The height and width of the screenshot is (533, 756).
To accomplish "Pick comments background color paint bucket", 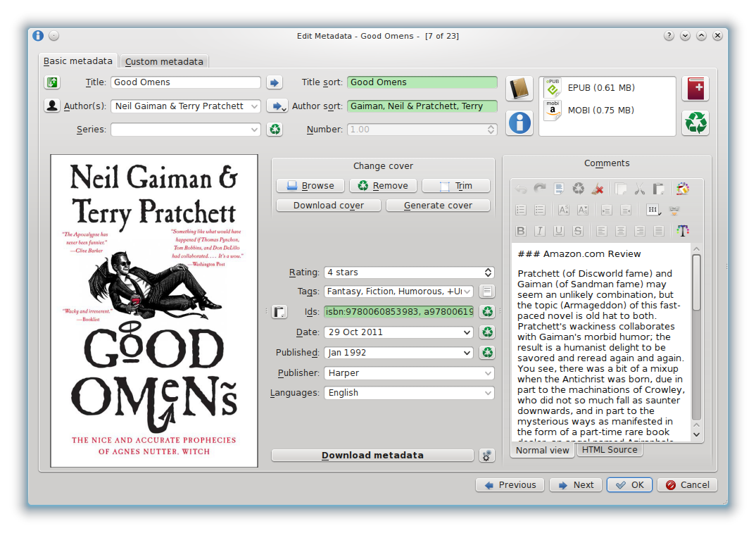I will tap(682, 189).
